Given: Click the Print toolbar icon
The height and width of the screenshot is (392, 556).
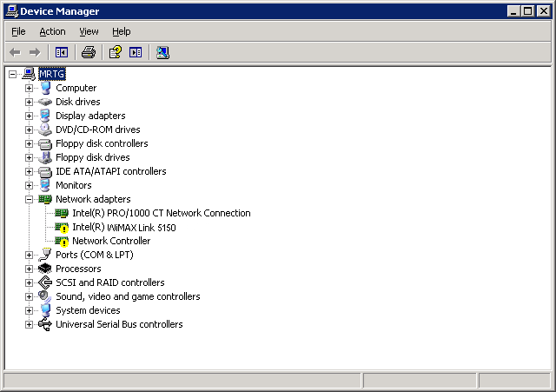Looking at the screenshot, I should tap(89, 52).
